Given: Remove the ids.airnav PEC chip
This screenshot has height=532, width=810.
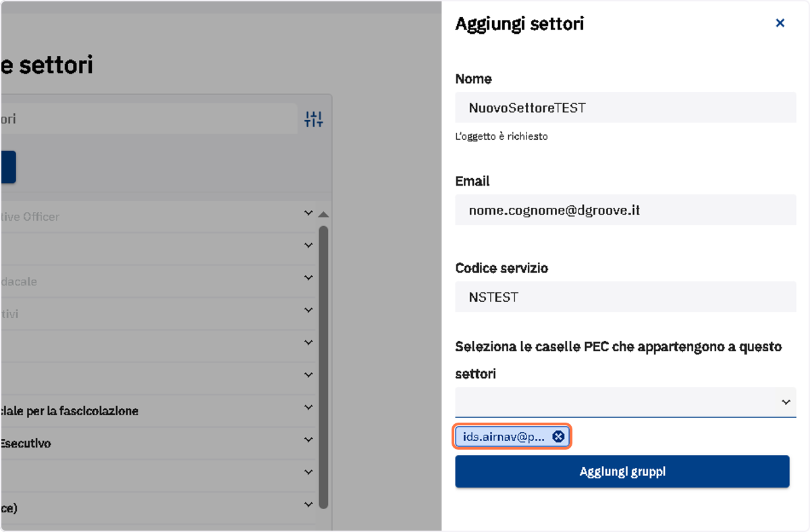Looking at the screenshot, I should tap(558, 437).
